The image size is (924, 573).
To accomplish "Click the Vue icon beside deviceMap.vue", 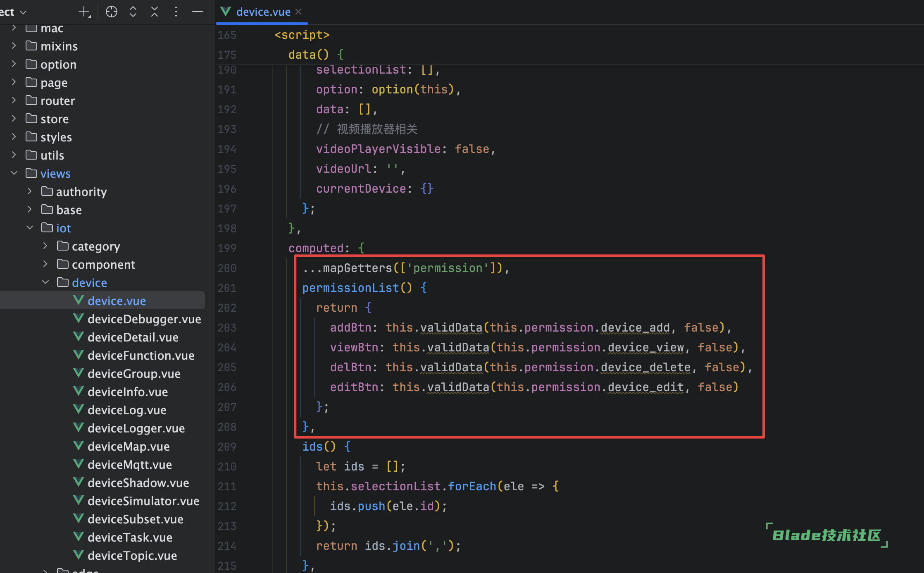I will click(x=78, y=446).
